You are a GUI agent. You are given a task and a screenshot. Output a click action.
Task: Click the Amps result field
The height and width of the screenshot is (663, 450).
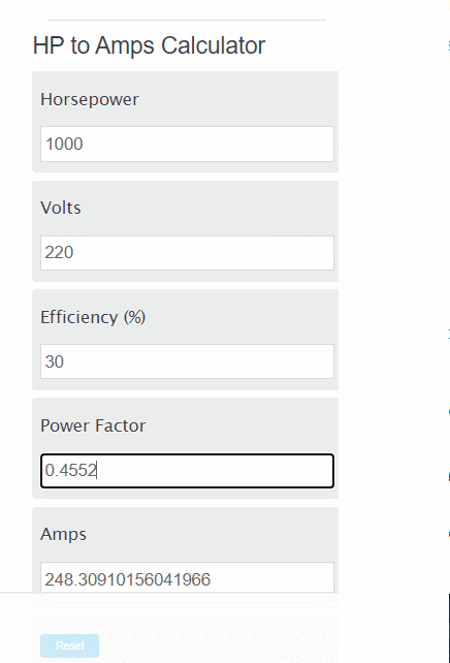pos(187,578)
